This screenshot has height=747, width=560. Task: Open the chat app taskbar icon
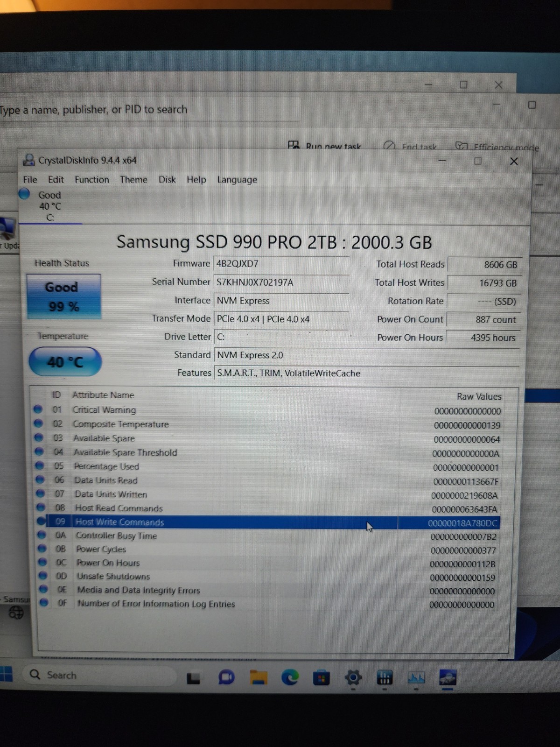[226, 677]
